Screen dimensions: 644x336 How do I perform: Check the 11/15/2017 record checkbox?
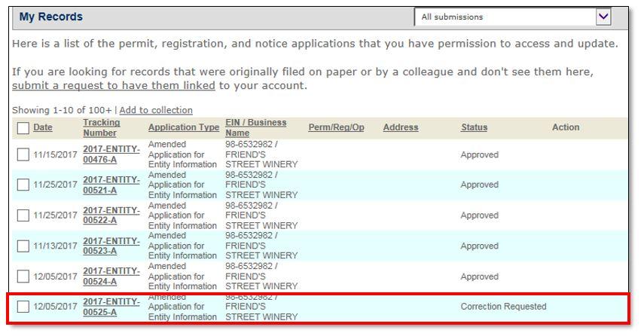point(24,154)
